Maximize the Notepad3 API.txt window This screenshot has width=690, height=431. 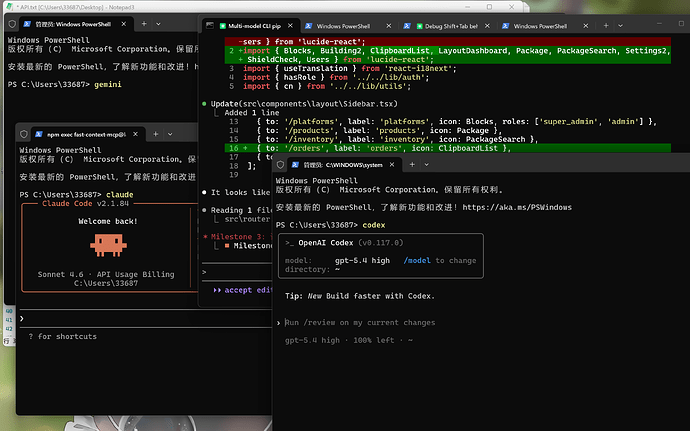(x=489, y=7)
